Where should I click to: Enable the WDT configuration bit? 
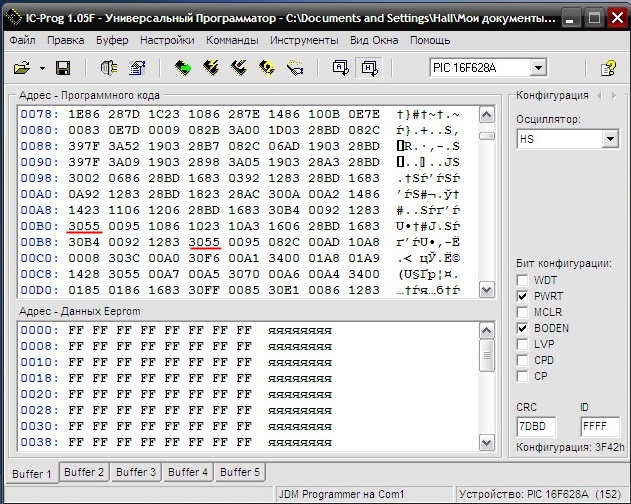523,281
